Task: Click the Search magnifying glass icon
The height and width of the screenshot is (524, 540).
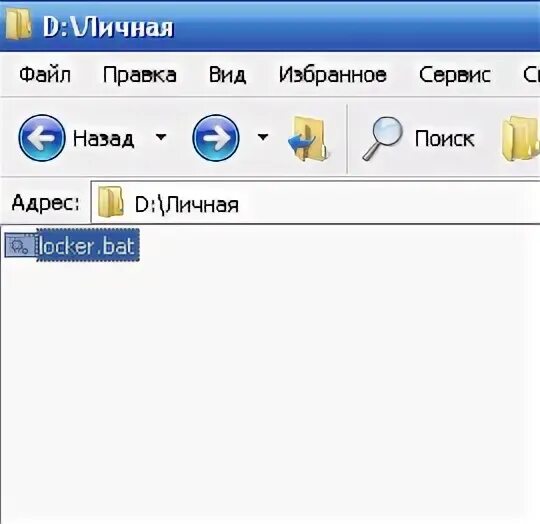Action: pos(382,138)
